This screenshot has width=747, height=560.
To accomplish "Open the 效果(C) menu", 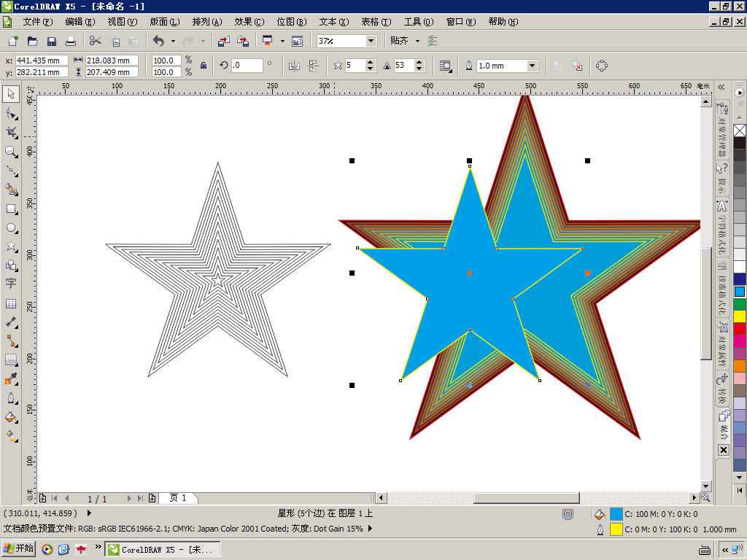I will [249, 22].
